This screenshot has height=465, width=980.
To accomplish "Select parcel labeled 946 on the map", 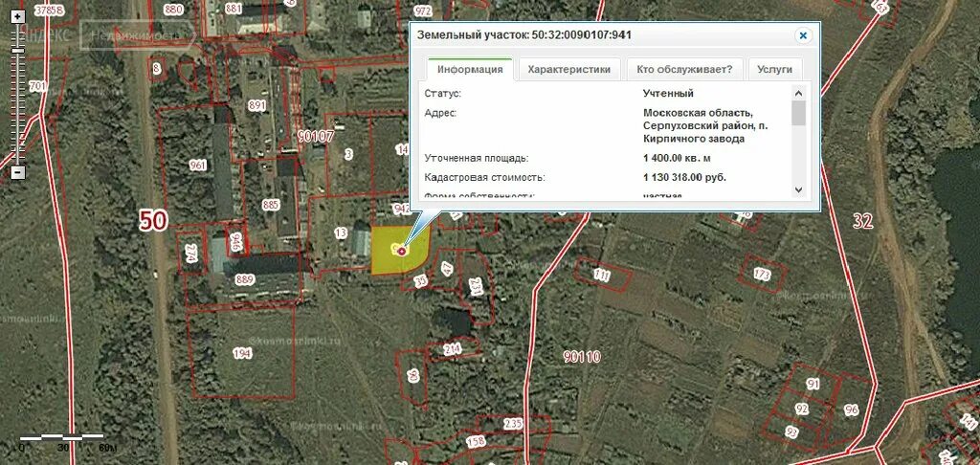I will 235,242.
